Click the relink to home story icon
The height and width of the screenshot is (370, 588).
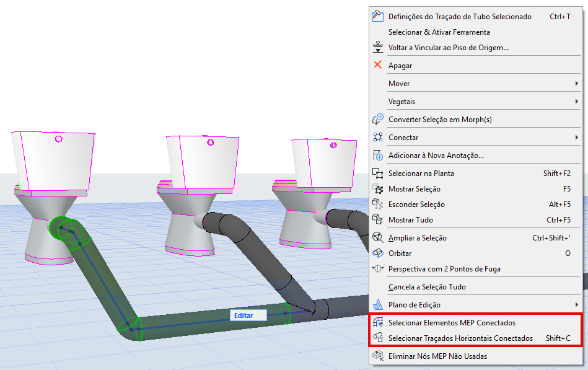pos(377,47)
